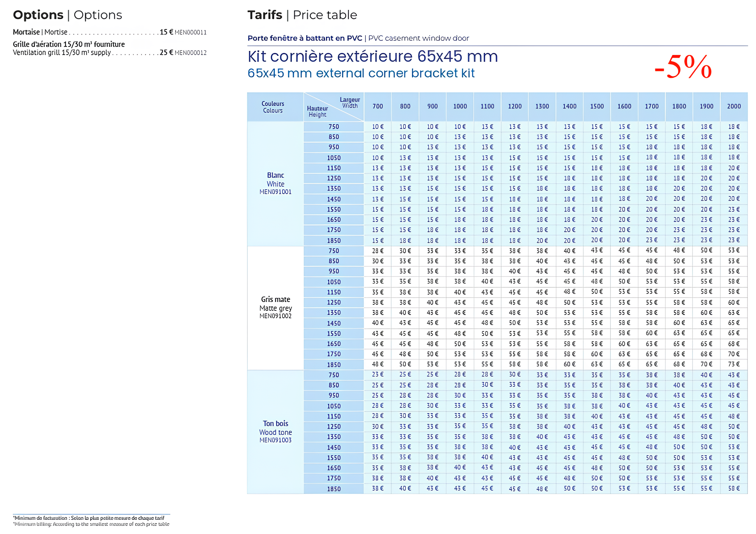756x534 pixels.
Task: Click the Couleurs Colours header cell
Action: pyautogui.click(x=272, y=107)
